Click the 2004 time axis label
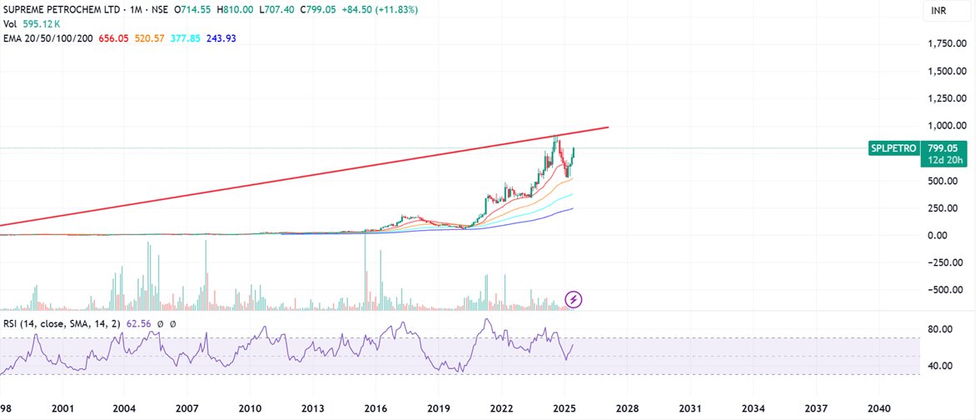Screen dimensions: 980x420 123,407
